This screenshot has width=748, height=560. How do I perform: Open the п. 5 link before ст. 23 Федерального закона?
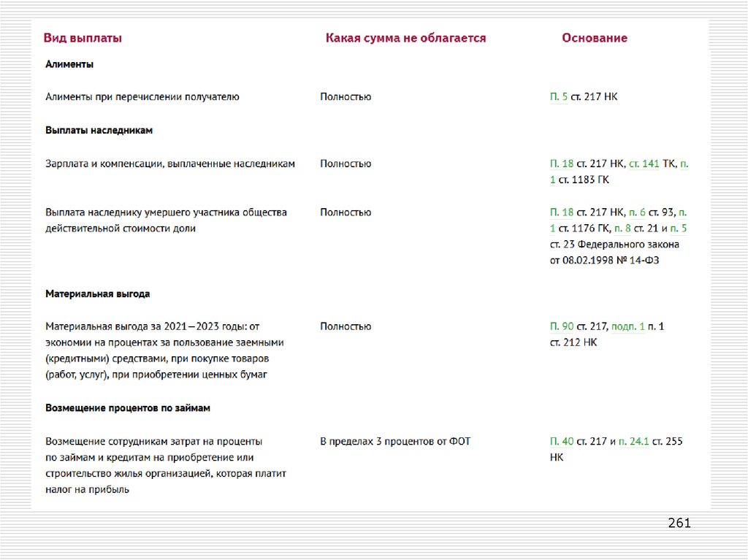[679, 229]
